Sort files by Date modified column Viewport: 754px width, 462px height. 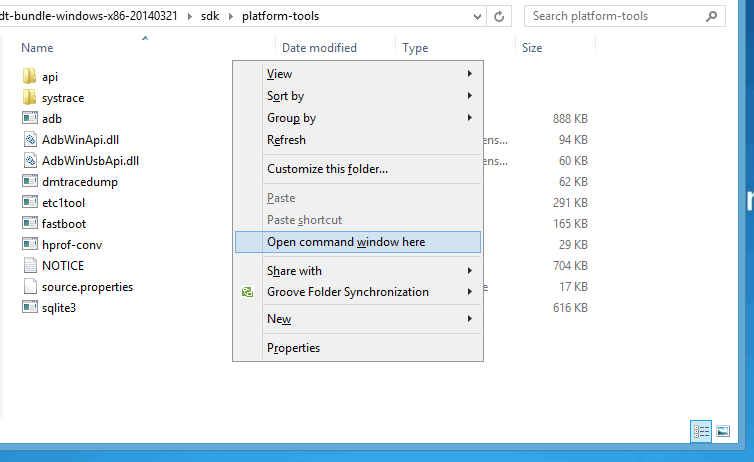319,48
